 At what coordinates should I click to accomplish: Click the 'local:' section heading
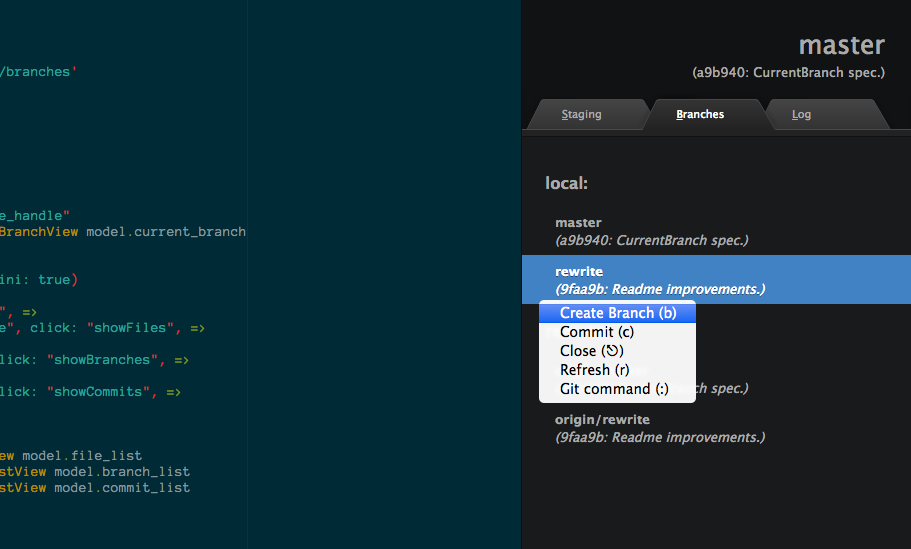[566, 184]
